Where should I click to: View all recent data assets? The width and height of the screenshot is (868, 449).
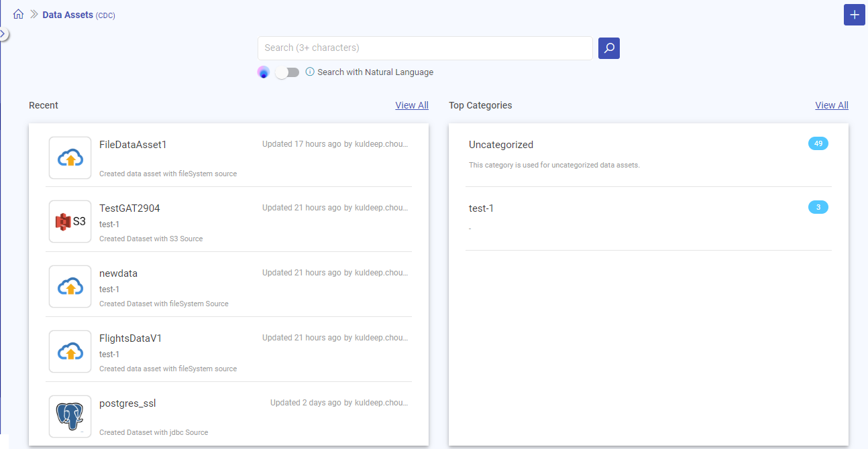coord(411,105)
